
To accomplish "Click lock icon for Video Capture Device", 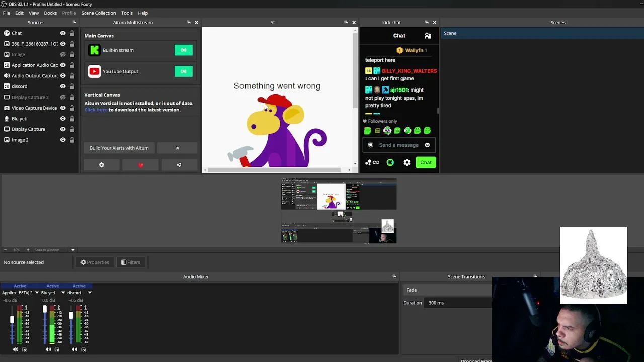I will [72, 108].
